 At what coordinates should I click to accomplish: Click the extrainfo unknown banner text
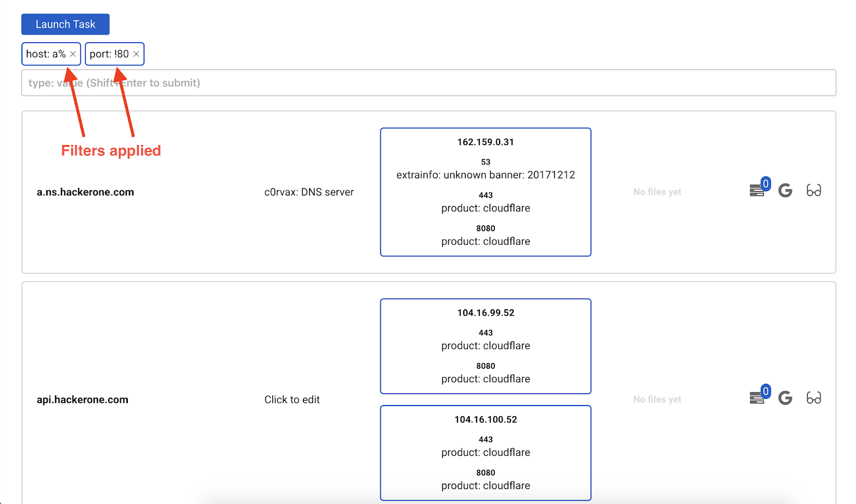[486, 175]
